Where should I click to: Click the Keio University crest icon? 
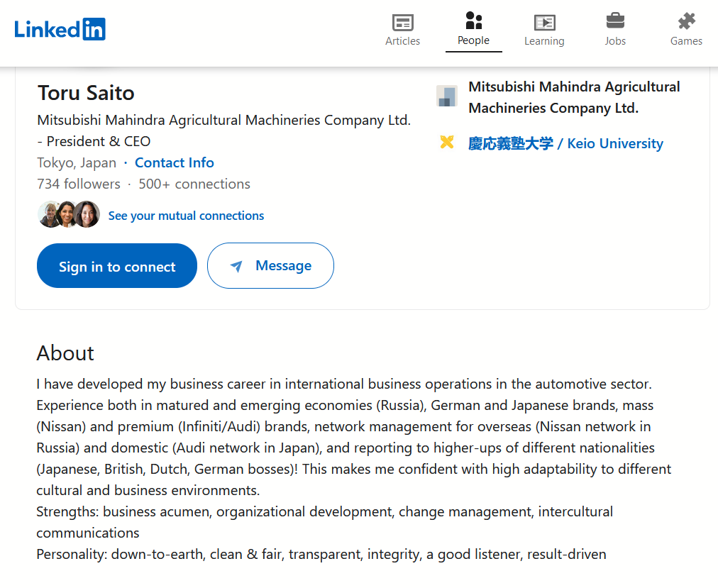tap(447, 143)
